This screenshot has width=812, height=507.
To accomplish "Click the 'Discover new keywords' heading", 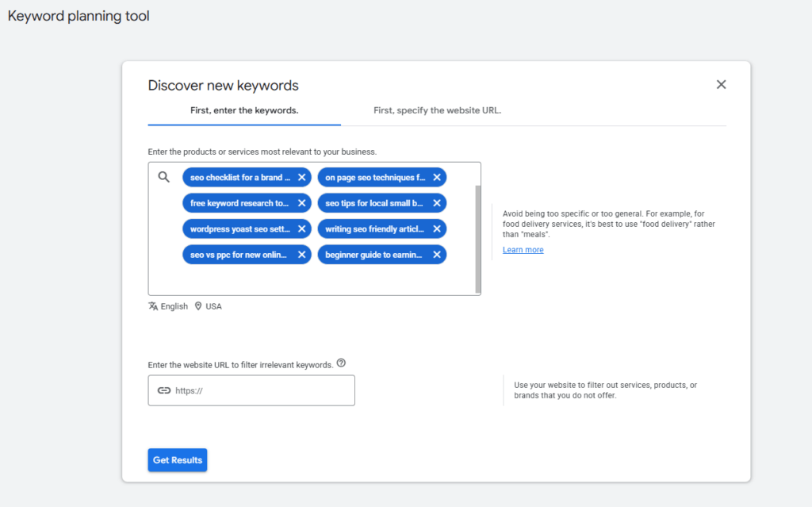I will [x=223, y=85].
